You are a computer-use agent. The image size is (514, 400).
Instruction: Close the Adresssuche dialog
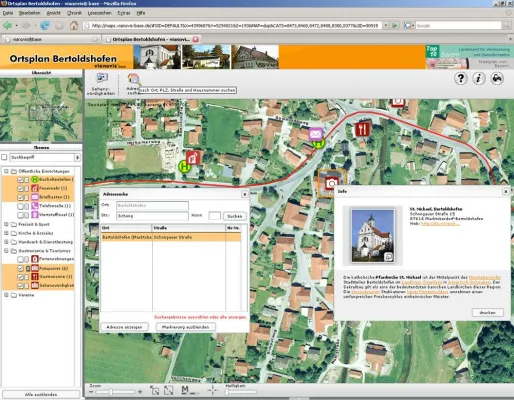[x=245, y=194]
